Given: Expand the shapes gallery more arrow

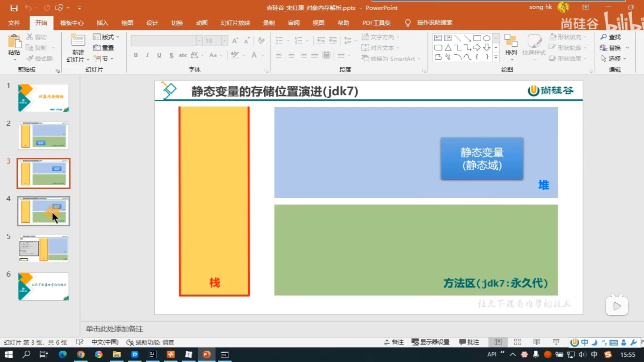Looking at the screenshot, I should point(496,58).
